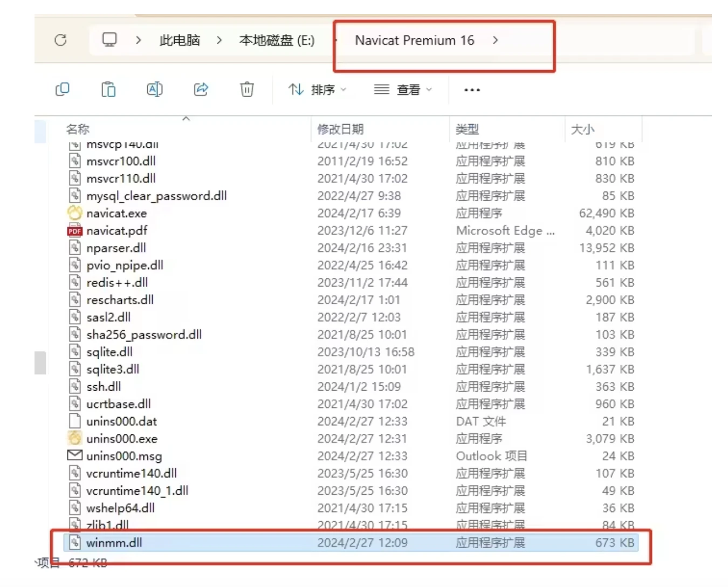Expand chevron after computer icon in breadcrumb
This screenshot has height=587, width=728.
(x=139, y=40)
